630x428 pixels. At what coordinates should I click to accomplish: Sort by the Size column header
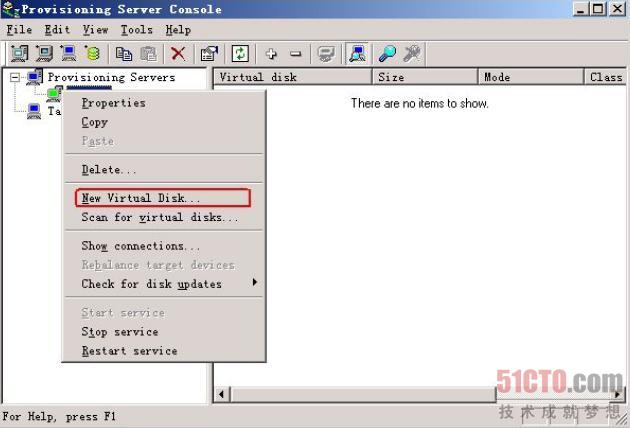coord(425,77)
